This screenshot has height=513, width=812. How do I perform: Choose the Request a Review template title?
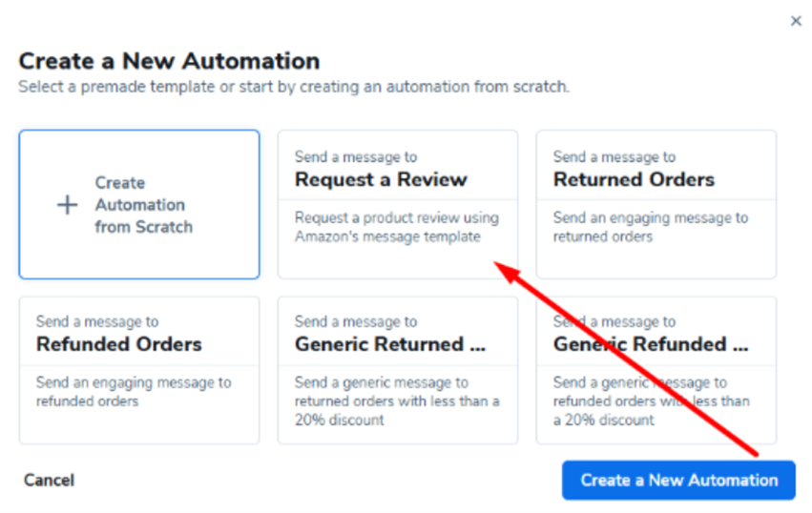tap(381, 179)
